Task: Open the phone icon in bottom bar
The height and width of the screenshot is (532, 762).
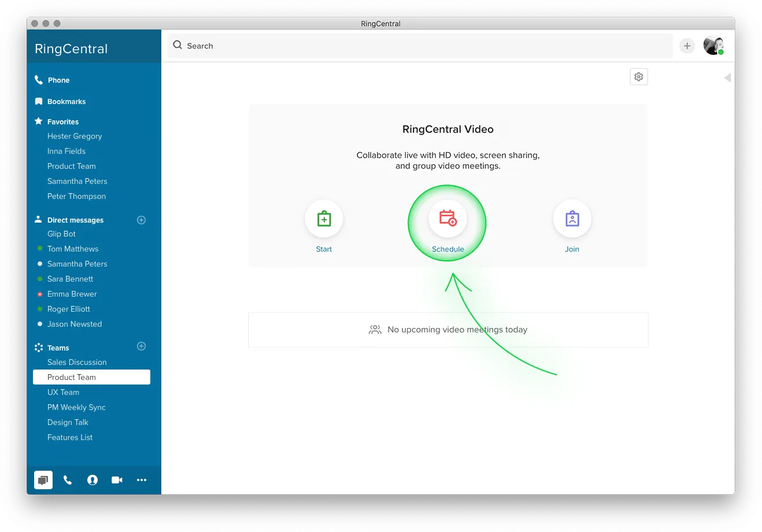Action: [68, 480]
